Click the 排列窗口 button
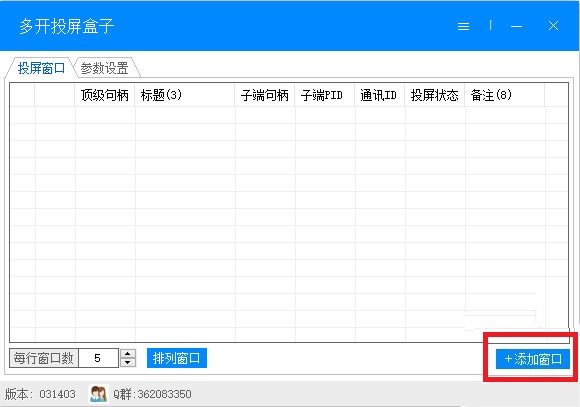This screenshot has height=407, width=580. tap(177, 358)
